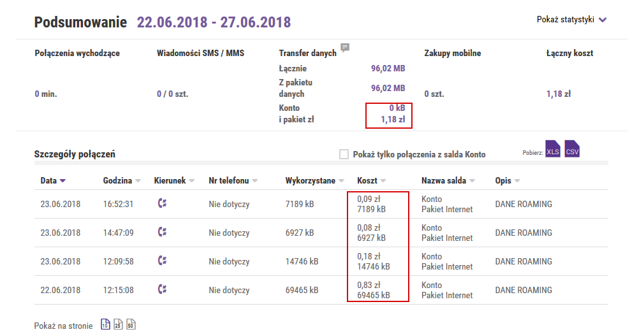Screen dimensions: 644x332
Task: Sort table by Nazwa salda column
Action: pos(448,180)
